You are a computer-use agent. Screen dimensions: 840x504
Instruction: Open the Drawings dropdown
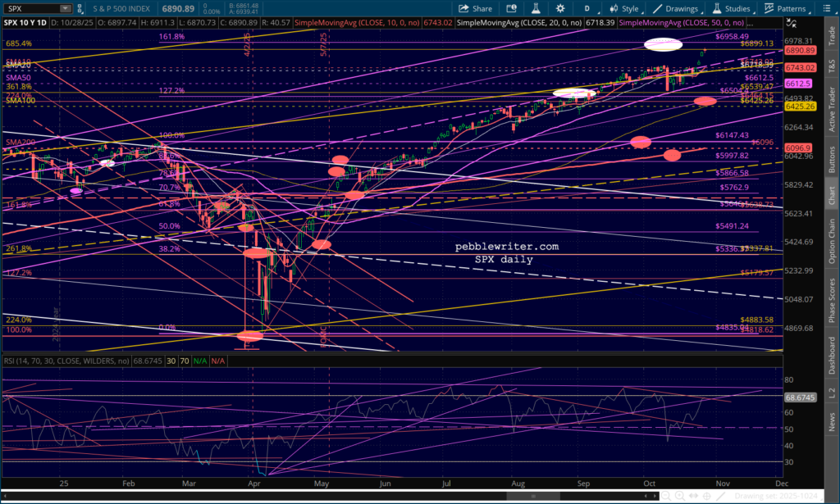click(676, 8)
